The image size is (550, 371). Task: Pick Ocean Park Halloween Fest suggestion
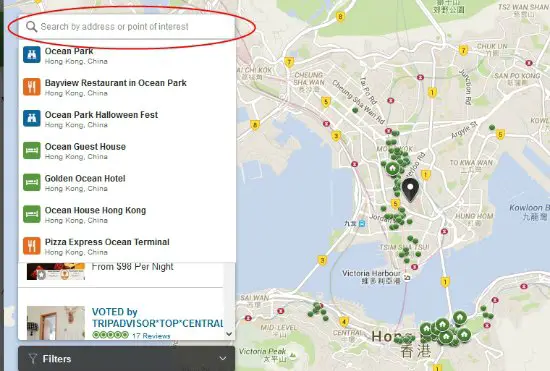127,119
